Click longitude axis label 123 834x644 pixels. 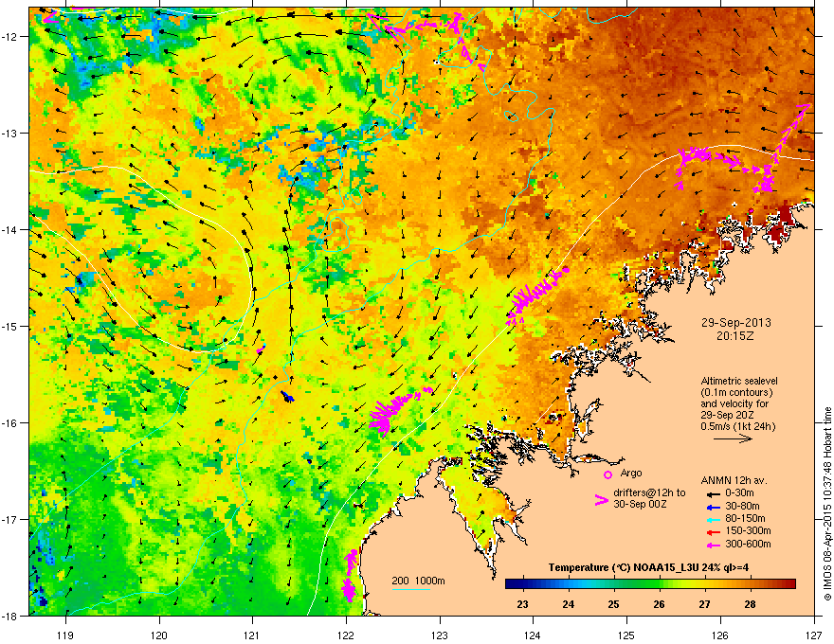pos(440,635)
